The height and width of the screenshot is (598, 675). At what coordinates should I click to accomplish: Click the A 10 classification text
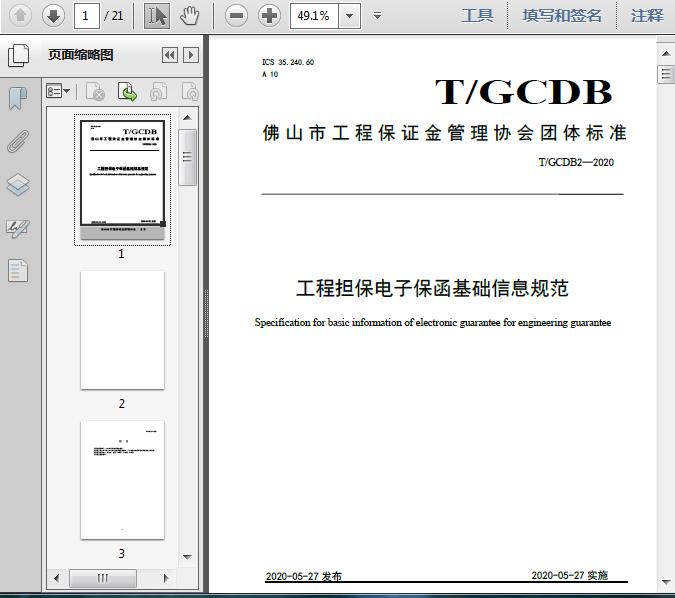270,74
